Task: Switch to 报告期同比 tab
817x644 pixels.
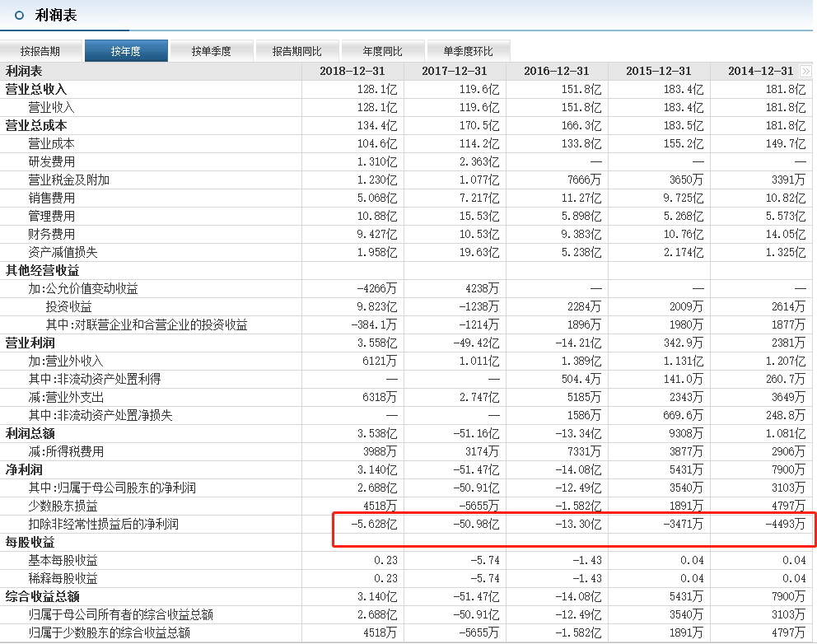Action: [297, 51]
